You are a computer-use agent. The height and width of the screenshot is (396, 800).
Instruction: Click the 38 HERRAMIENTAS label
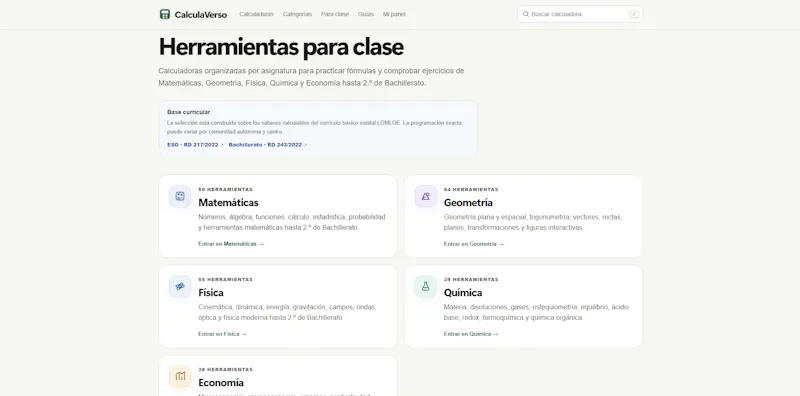(225, 369)
